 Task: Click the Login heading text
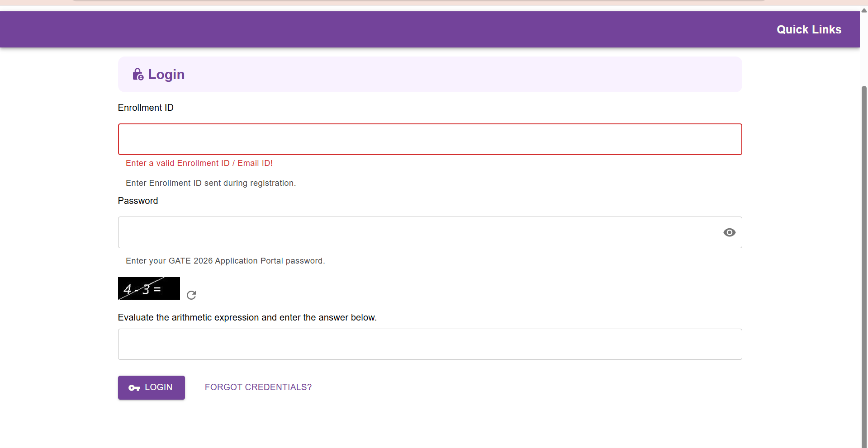tap(166, 75)
